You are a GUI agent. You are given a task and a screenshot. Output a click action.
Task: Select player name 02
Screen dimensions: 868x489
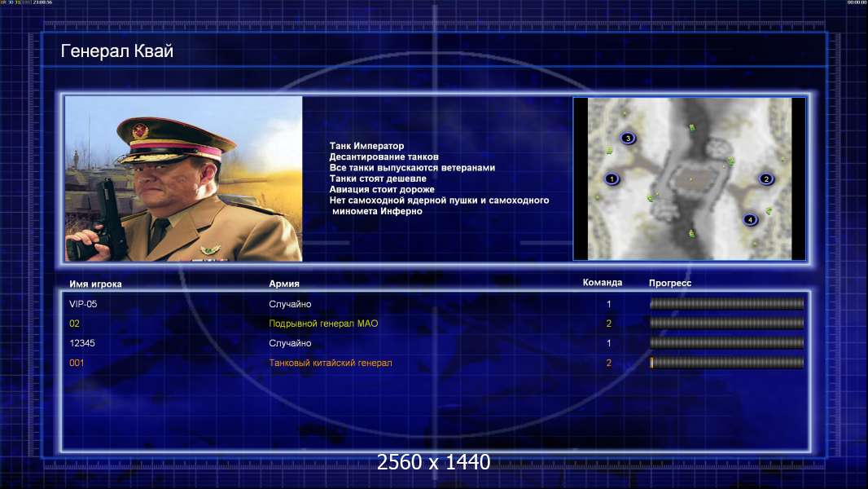tap(74, 324)
